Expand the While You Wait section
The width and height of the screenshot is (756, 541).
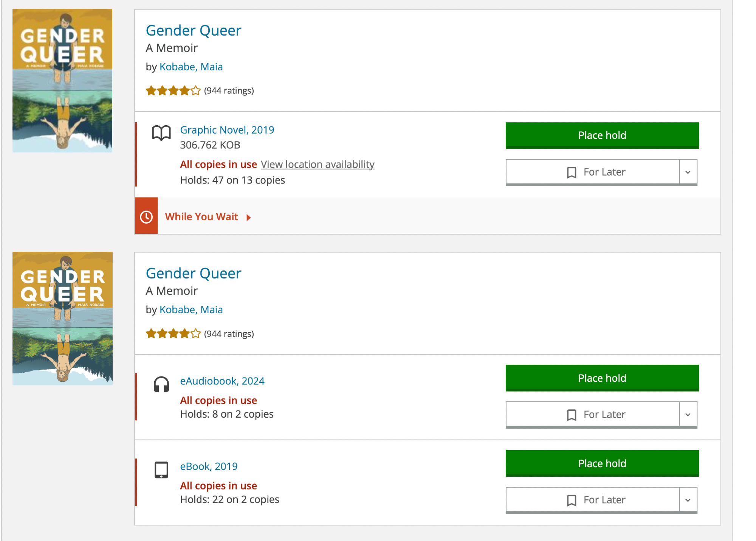pyautogui.click(x=207, y=217)
